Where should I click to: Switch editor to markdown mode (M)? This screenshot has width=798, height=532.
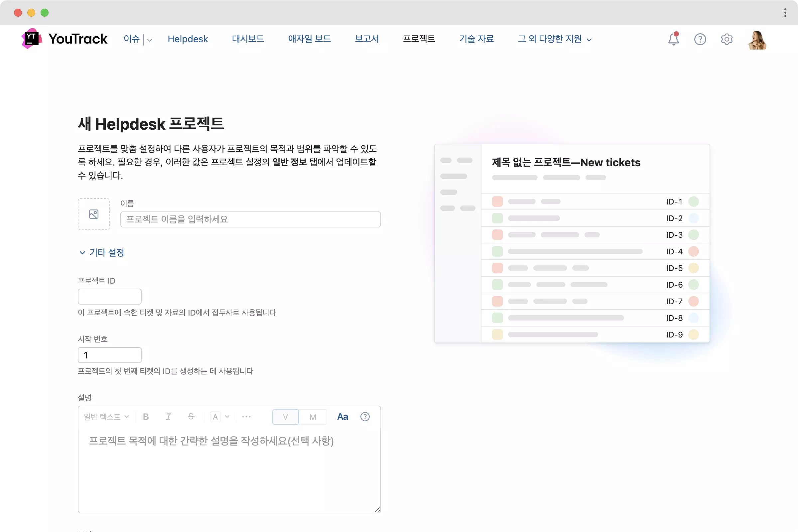313,417
